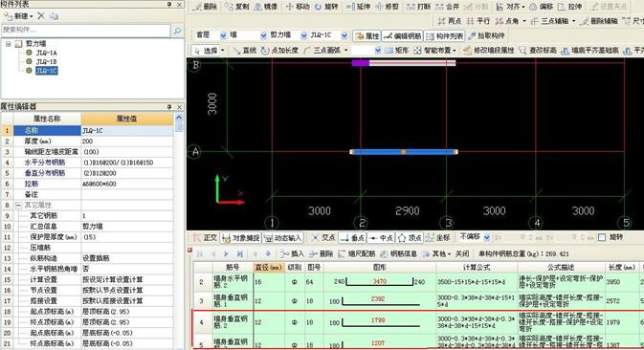Image resolution: width=644 pixels, height=350 pixels.
Task: Click the search magnifier in component list
Action: (x=177, y=31)
